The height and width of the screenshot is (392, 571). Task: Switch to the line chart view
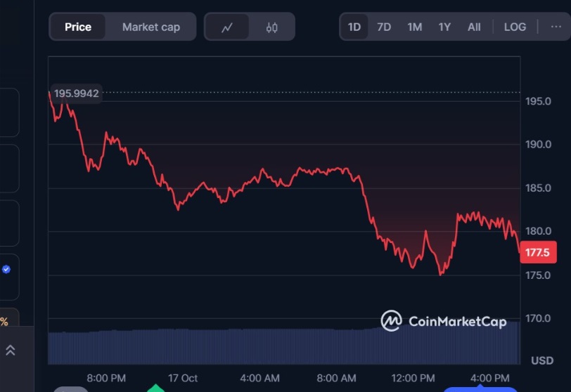click(x=227, y=27)
